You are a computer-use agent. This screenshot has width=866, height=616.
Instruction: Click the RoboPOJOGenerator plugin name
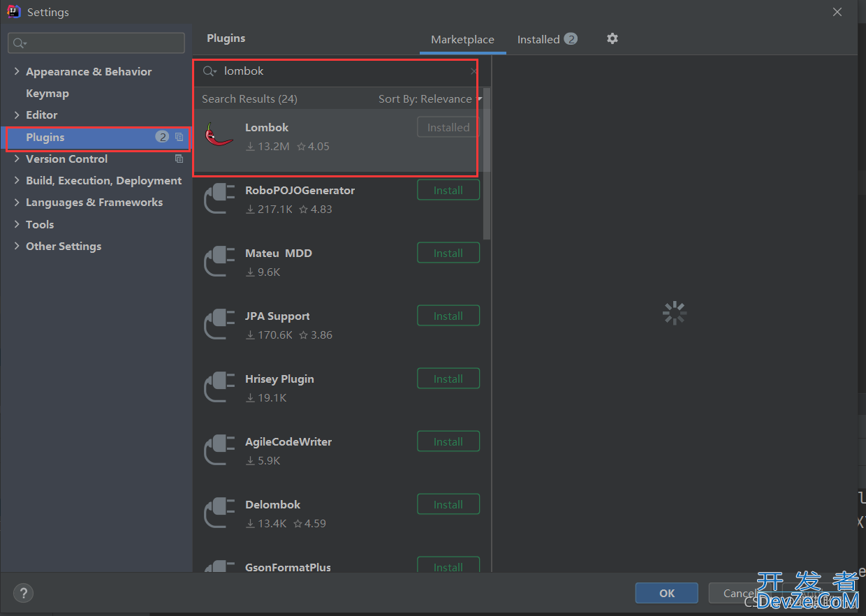pos(300,190)
